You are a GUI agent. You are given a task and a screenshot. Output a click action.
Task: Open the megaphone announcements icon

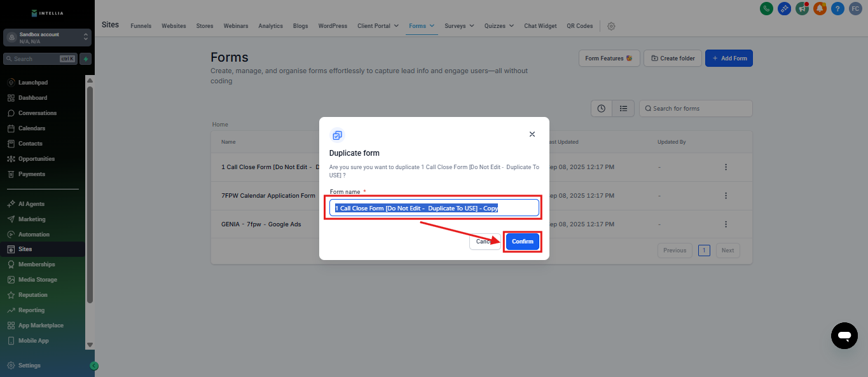pyautogui.click(x=803, y=9)
